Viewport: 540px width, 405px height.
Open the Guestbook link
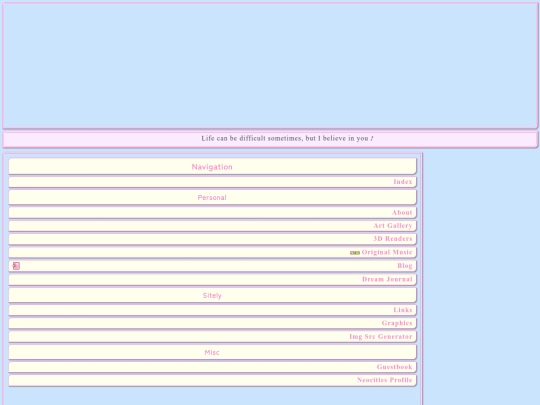394,367
